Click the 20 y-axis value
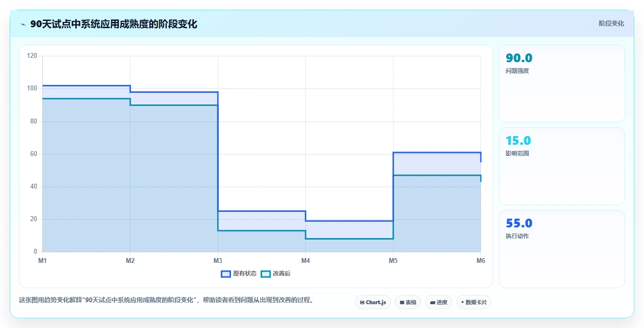This screenshot has width=644, height=328. coord(33,219)
